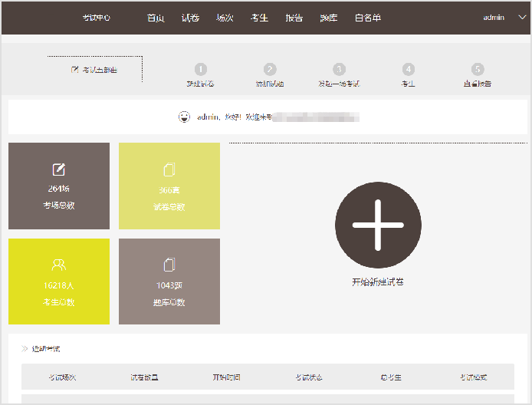The height and width of the screenshot is (405, 532).
Task: Click the document icon in 题库总数 tile
Action: click(x=169, y=265)
